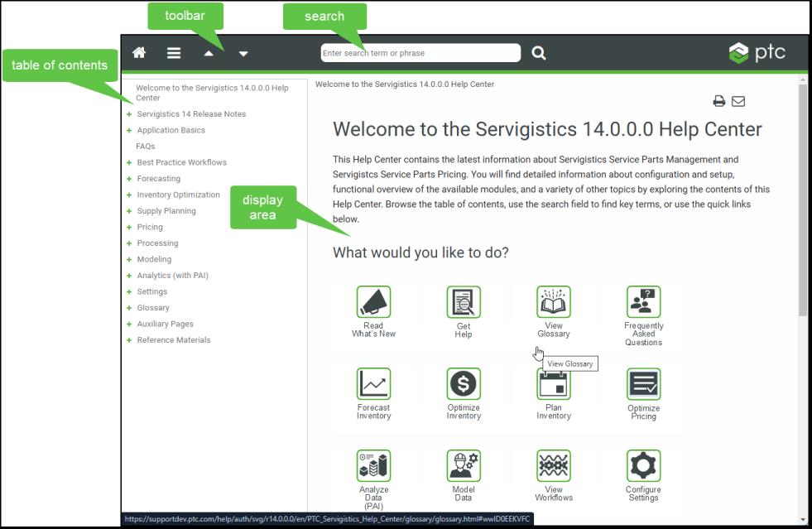The image size is (812, 529).
Task: Click the magnifier search button
Action: click(539, 53)
